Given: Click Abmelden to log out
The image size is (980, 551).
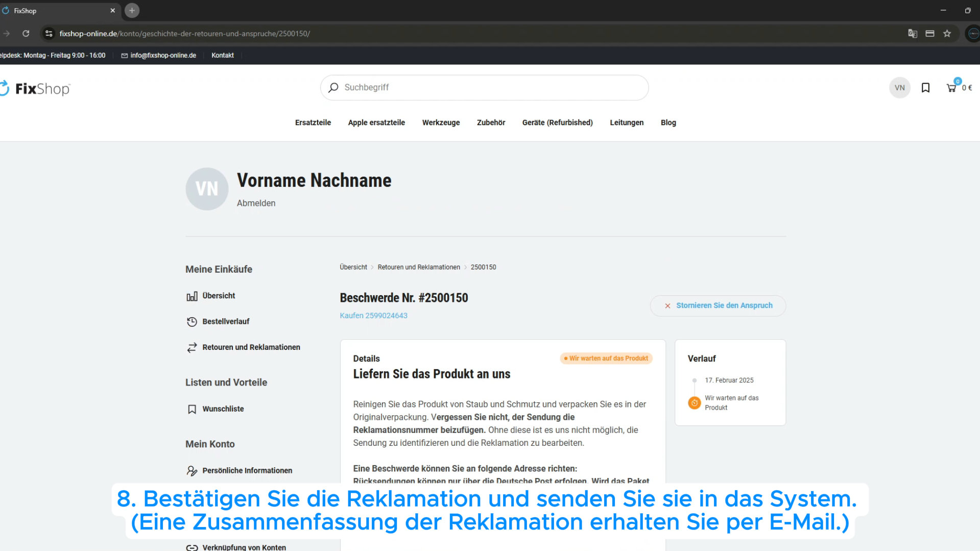Looking at the screenshot, I should (x=256, y=203).
